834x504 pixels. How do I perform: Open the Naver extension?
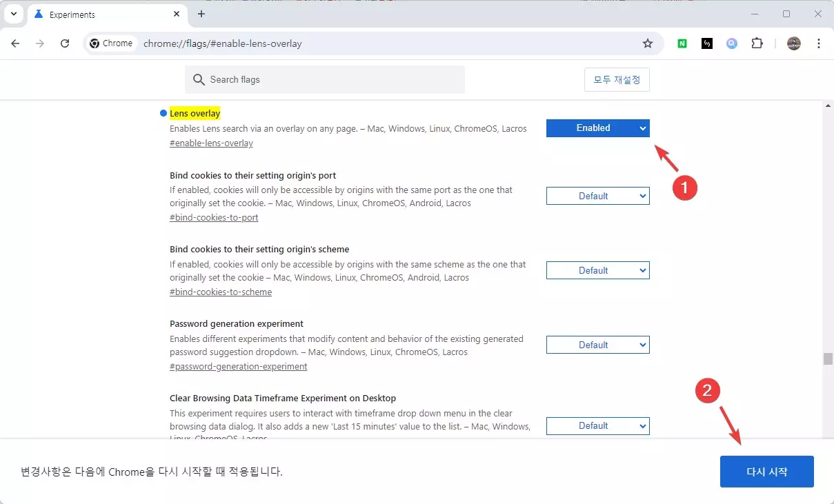tap(682, 43)
